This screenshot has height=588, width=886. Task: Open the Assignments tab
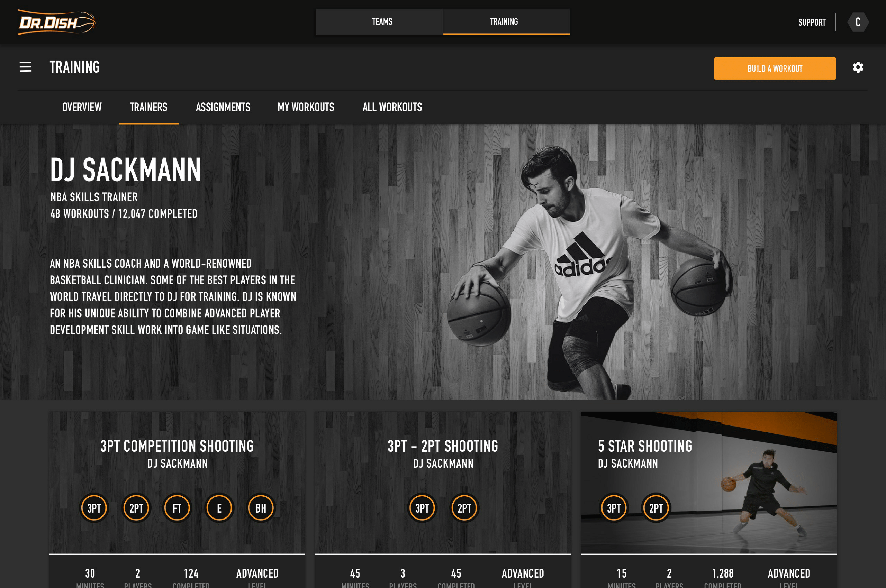pos(223,107)
